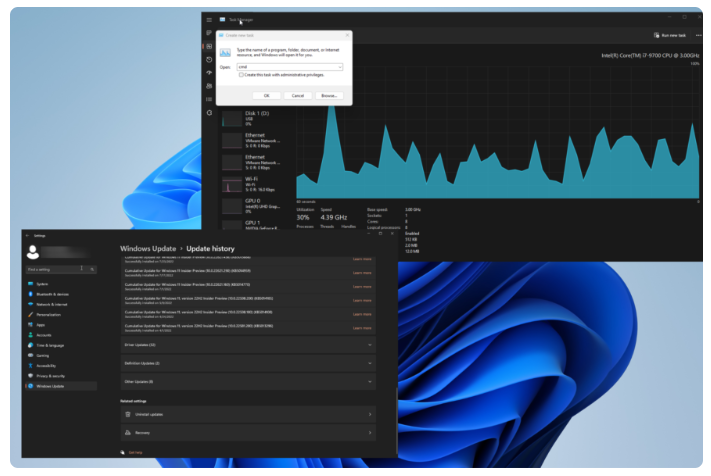Viewport: 711px width, 476px height.
Task: Open Uninstall updates related setting
Action: pos(248,414)
